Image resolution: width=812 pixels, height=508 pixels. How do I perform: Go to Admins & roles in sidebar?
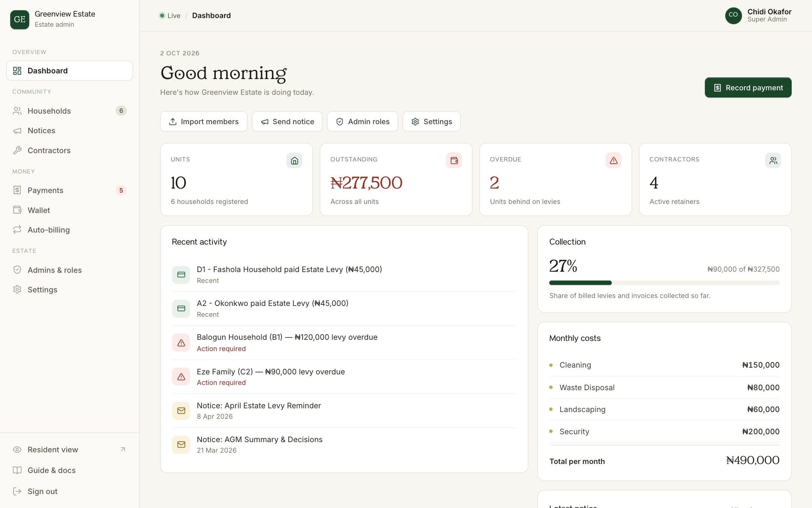point(70,270)
